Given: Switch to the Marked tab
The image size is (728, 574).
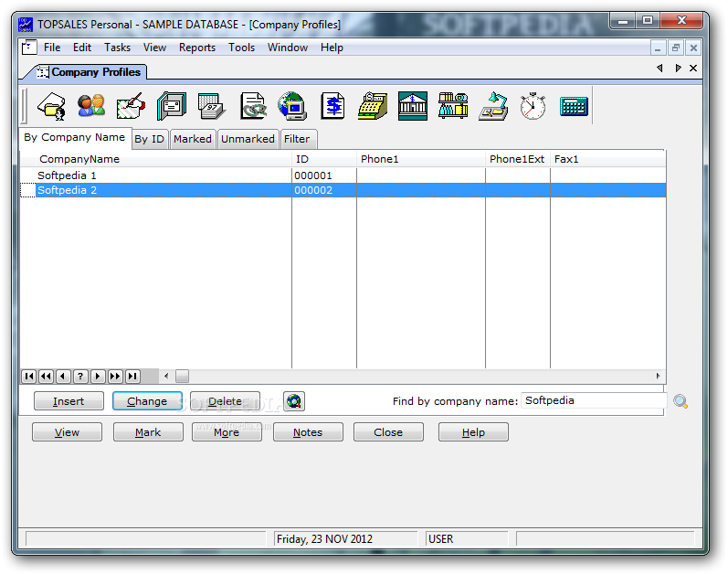Looking at the screenshot, I should pos(193,139).
